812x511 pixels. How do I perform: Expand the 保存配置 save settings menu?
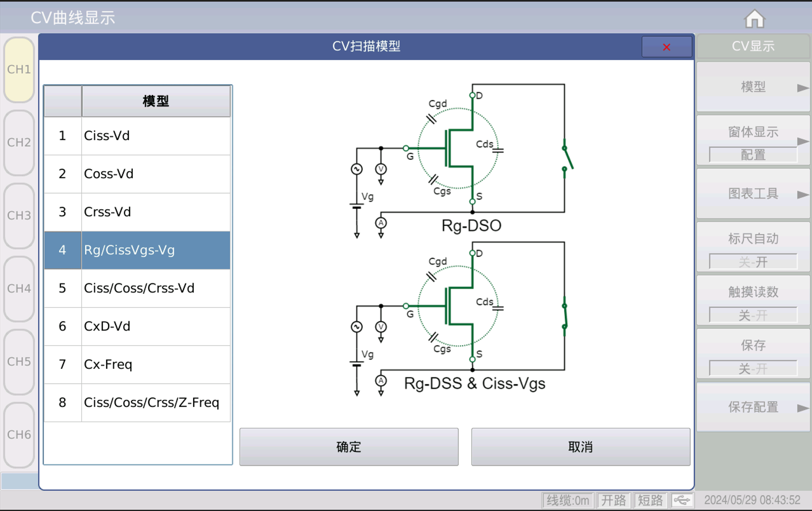coord(752,407)
